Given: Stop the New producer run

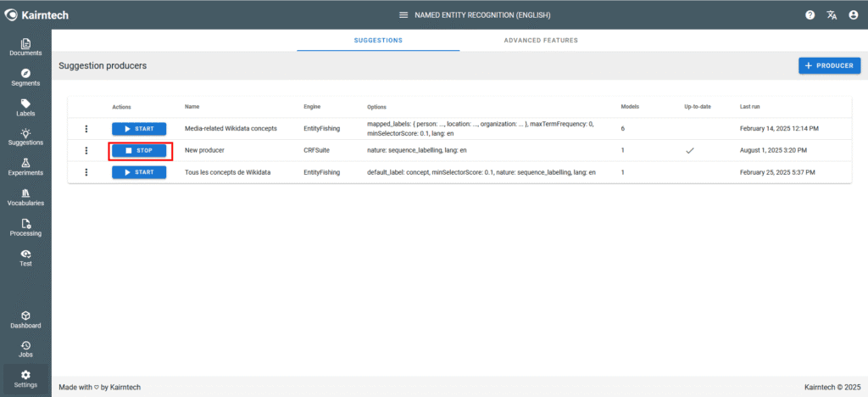Looking at the screenshot, I should tap(139, 151).
